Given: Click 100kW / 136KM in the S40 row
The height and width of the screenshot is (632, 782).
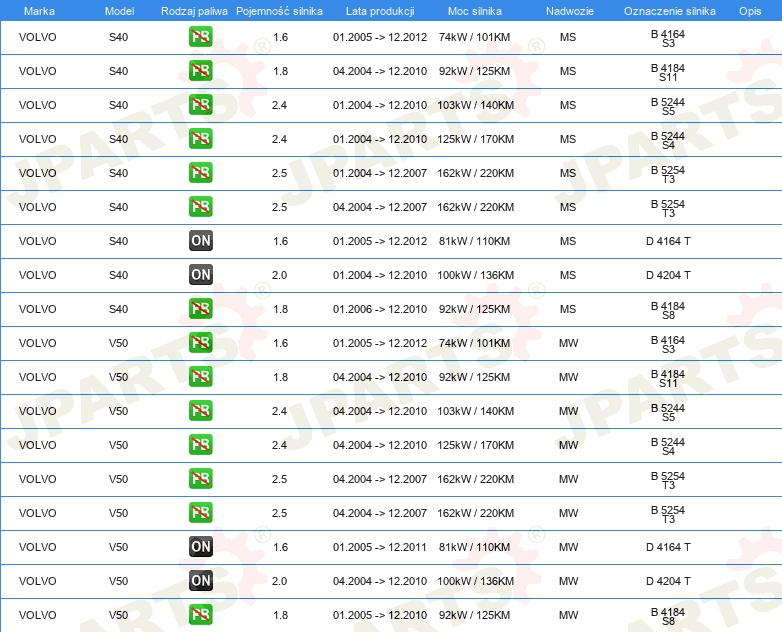Looking at the screenshot, I should pos(475,275).
